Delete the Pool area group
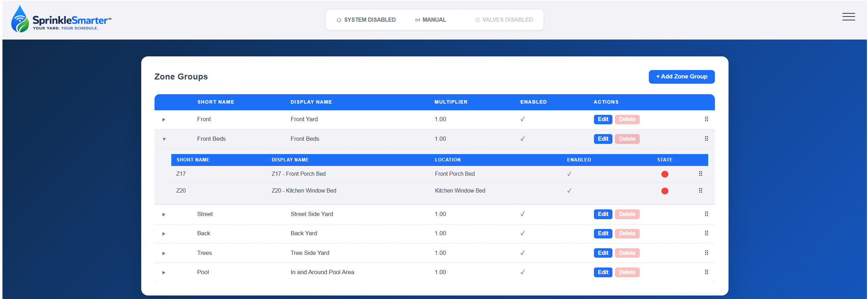868x299 pixels. (x=627, y=272)
